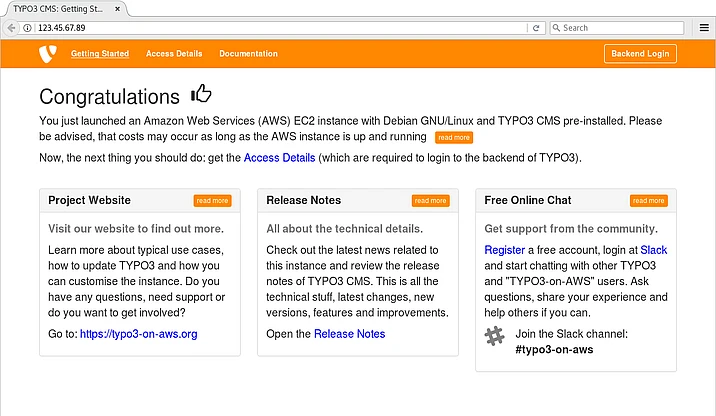Open the browser hamburger menu

703,28
